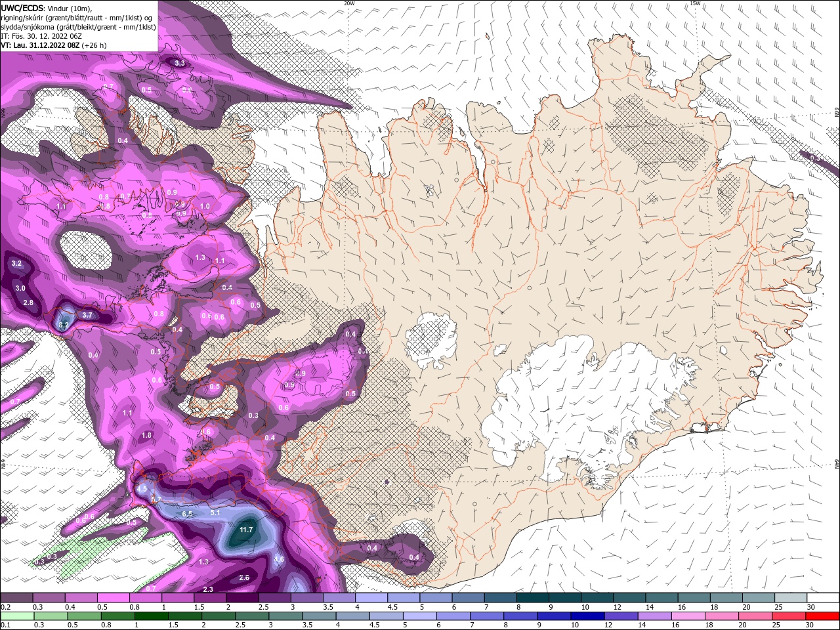Pick the upper legend 30 white swatch
Screen dimensions: 840x630
tap(824, 598)
